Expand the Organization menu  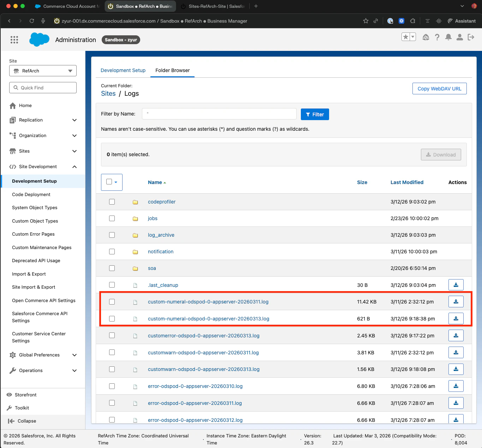75,136
